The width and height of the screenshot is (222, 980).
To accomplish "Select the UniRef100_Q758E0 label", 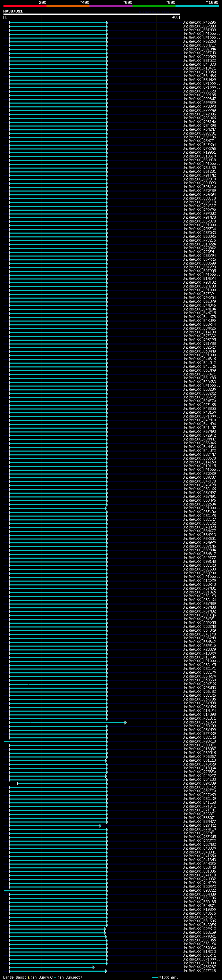I will tap(199, 772).
